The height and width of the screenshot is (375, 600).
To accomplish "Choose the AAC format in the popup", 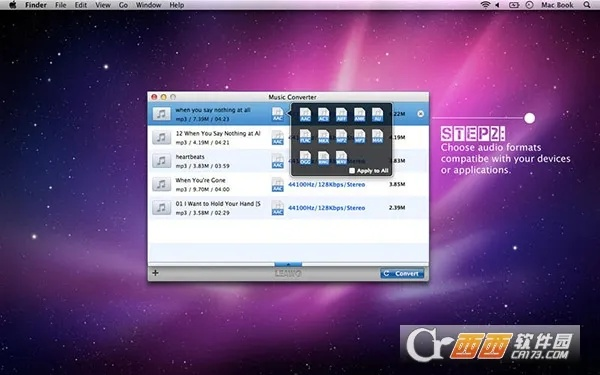I will click(x=305, y=114).
